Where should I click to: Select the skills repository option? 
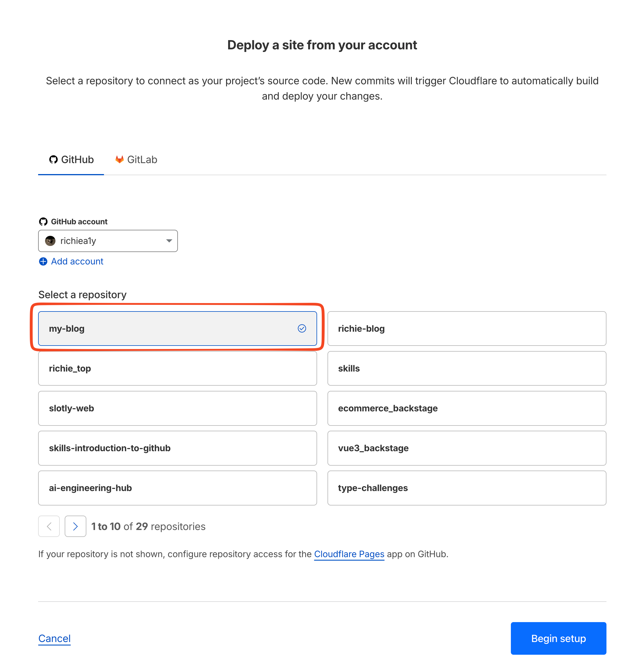(x=466, y=368)
